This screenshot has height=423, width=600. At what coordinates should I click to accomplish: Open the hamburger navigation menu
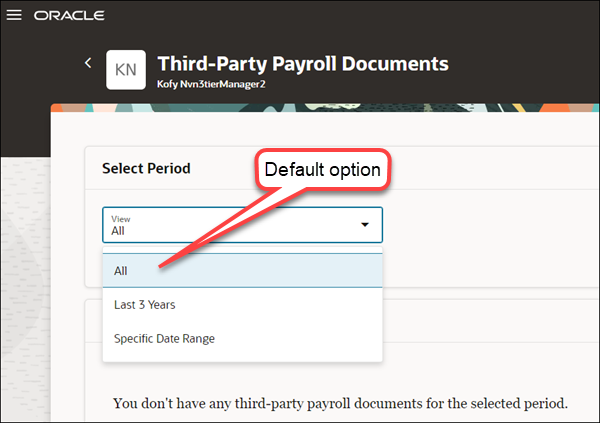[14, 16]
